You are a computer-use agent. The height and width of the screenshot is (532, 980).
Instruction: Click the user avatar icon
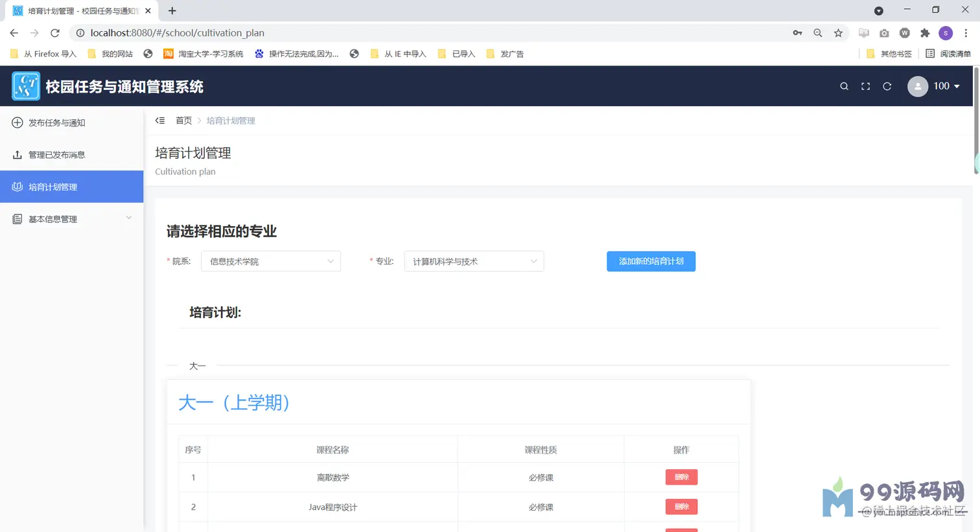(x=918, y=86)
